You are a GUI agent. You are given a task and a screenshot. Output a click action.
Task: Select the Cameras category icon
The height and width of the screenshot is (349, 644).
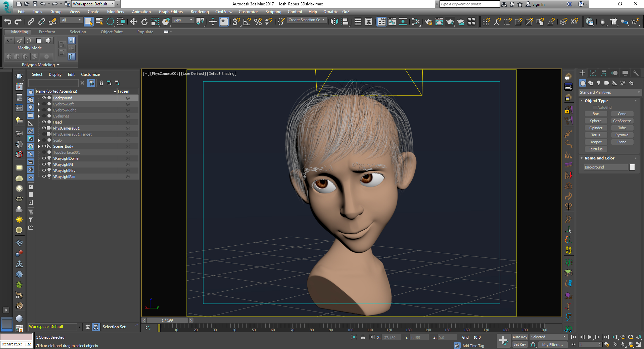tap(607, 83)
